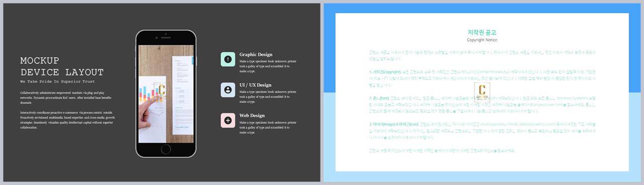Select the '1. 저작권(copyright)' paragraph
This screenshot has height=185, width=644.
482,79
